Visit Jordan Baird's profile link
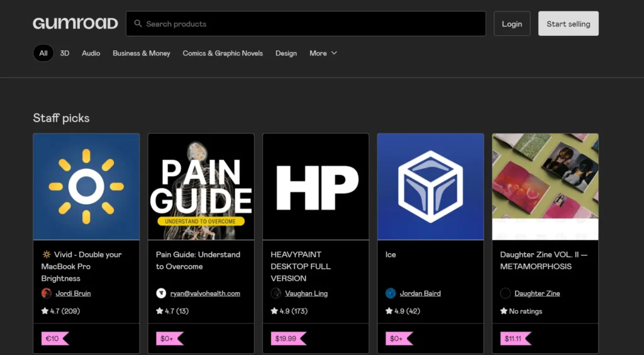644x355 pixels. (420, 293)
